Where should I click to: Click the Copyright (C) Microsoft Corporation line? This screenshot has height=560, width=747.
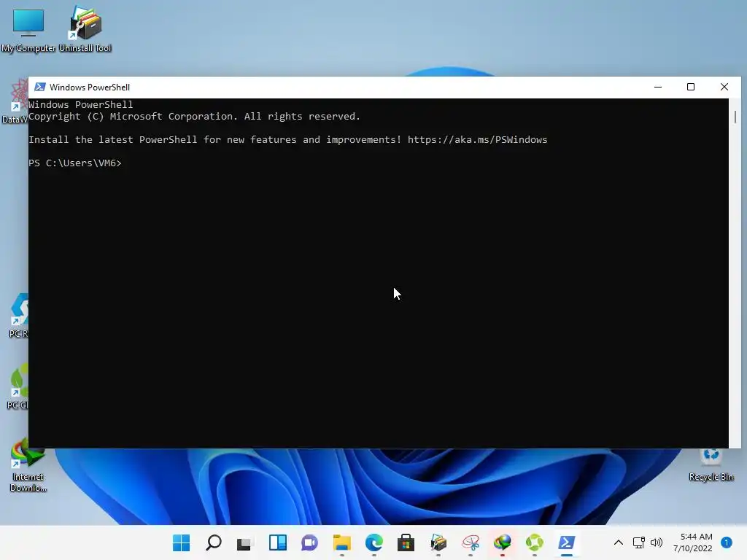[194, 116]
